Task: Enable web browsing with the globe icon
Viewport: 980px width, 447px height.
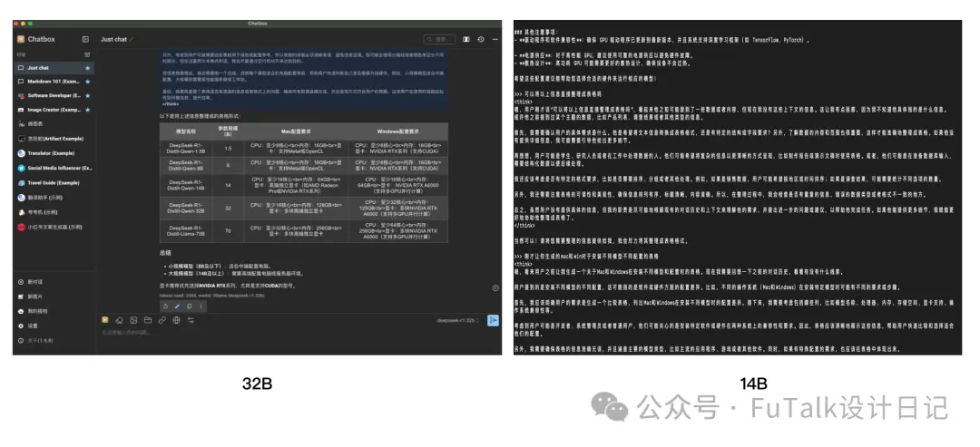Action: click(176, 320)
